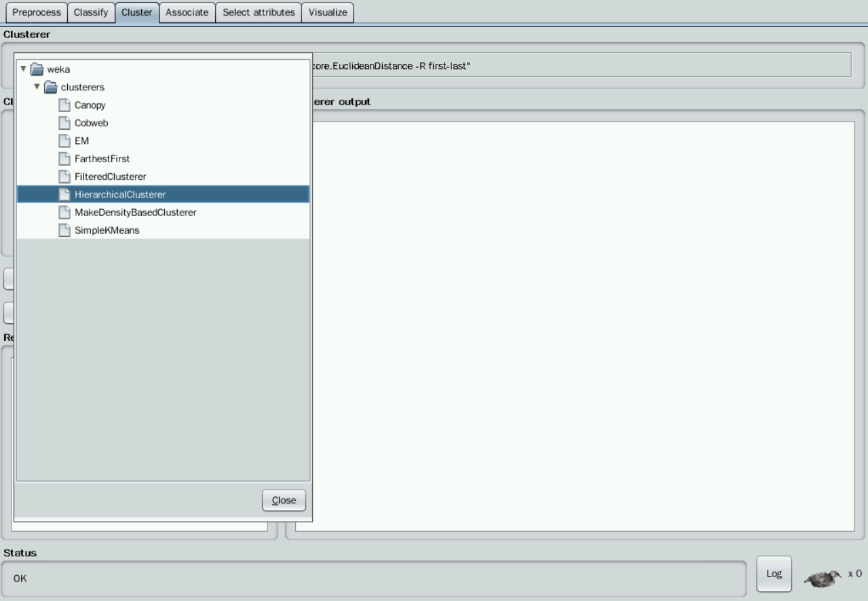868x601 pixels.
Task: Click the Cobweb clusterer file icon
Action: tap(64, 123)
